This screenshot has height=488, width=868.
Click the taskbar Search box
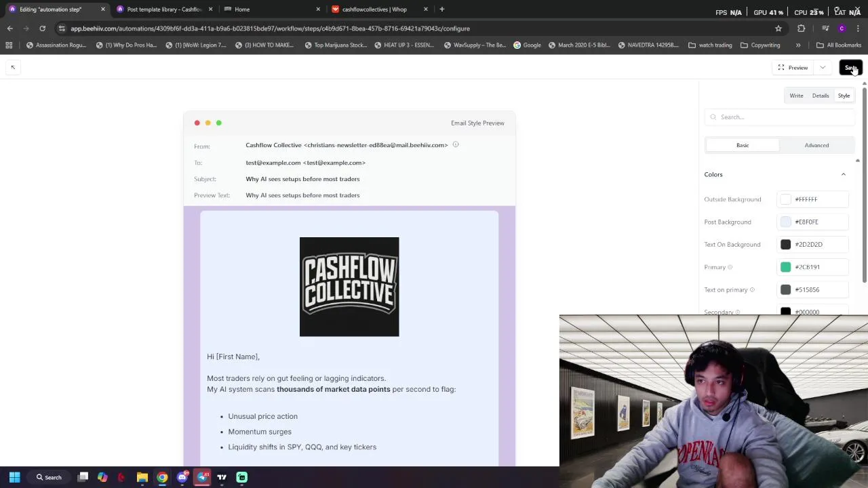[50, 477]
